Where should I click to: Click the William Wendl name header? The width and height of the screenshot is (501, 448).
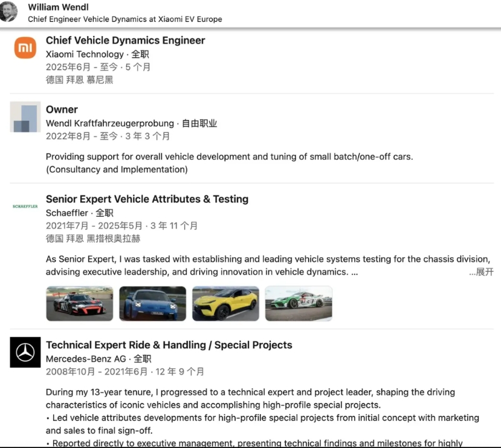58,7
